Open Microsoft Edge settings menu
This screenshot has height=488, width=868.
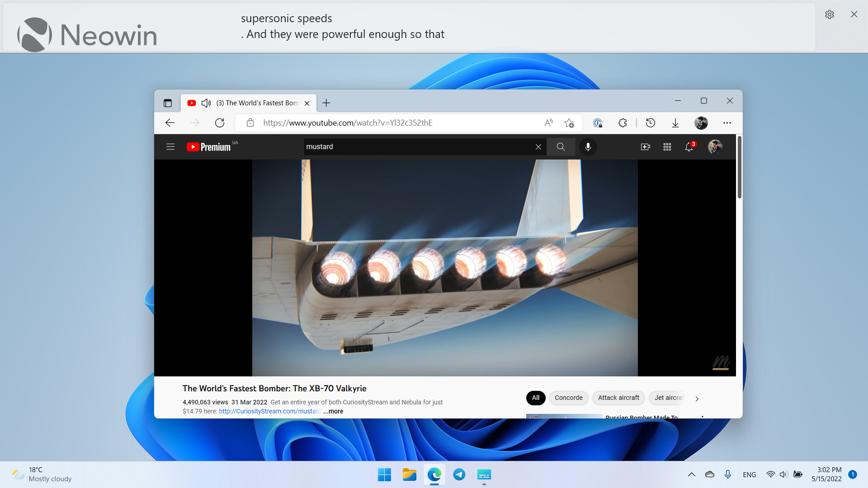coord(727,123)
